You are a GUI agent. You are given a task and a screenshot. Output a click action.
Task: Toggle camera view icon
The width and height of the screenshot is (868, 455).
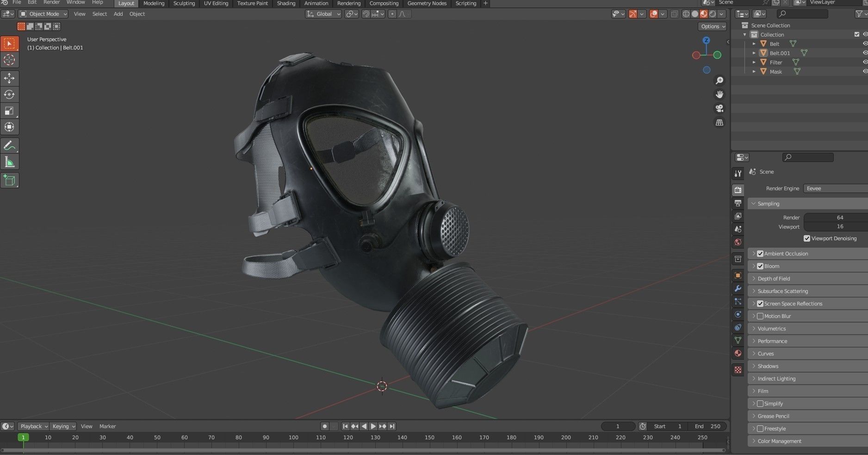tap(719, 108)
